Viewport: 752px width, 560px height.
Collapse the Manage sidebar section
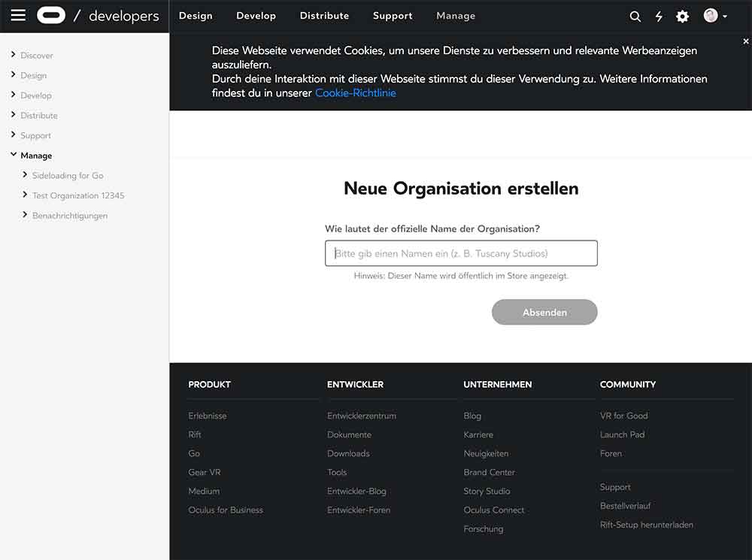(x=14, y=155)
